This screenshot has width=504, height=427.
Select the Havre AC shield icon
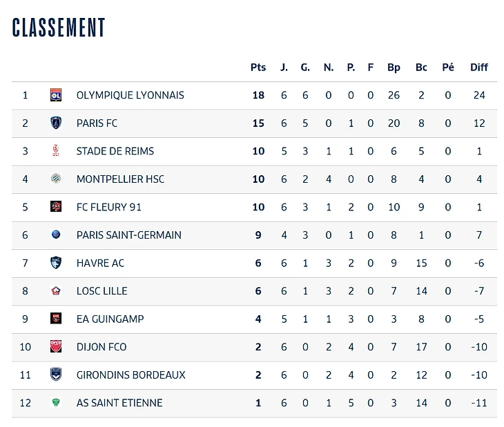(x=56, y=263)
